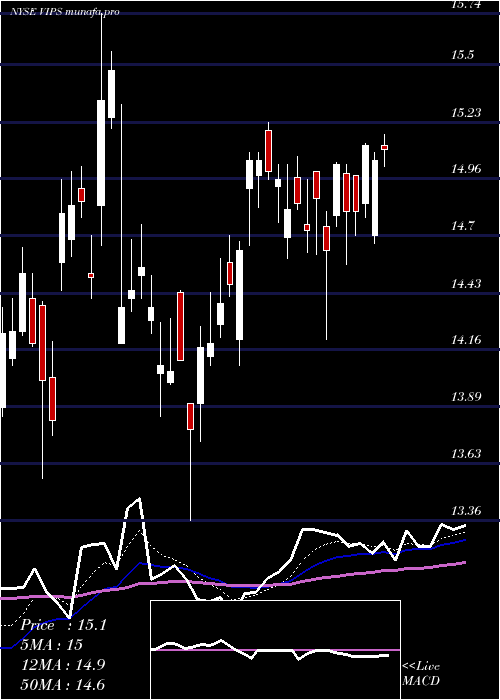Select the 13.89 price axis label
The height and width of the screenshot is (700, 500).
coord(466,397)
